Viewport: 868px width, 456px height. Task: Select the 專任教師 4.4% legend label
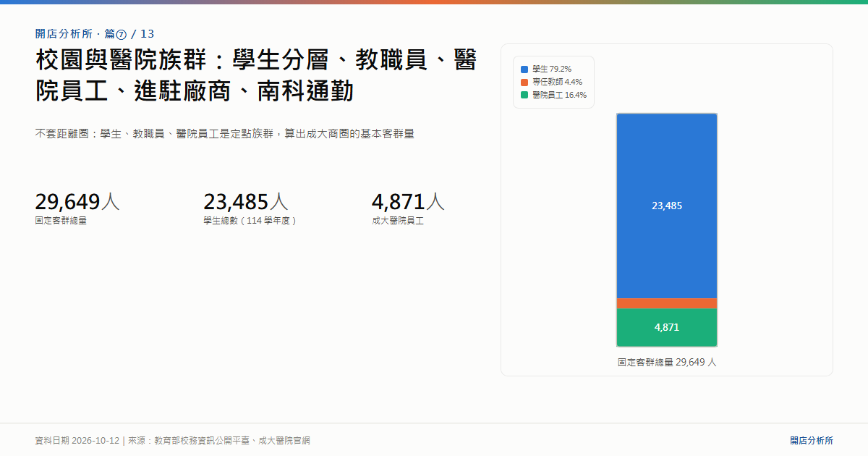coord(557,83)
